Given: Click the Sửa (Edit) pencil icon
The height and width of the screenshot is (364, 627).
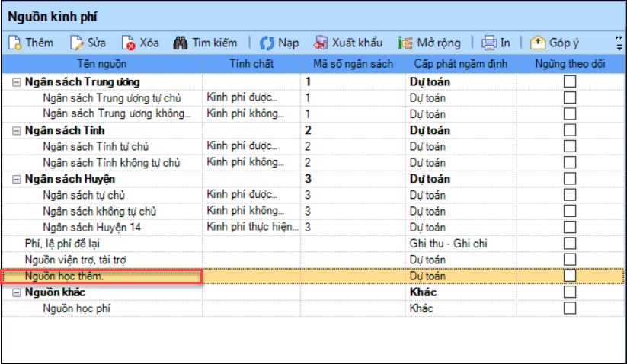Looking at the screenshot, I should [77, 43].
